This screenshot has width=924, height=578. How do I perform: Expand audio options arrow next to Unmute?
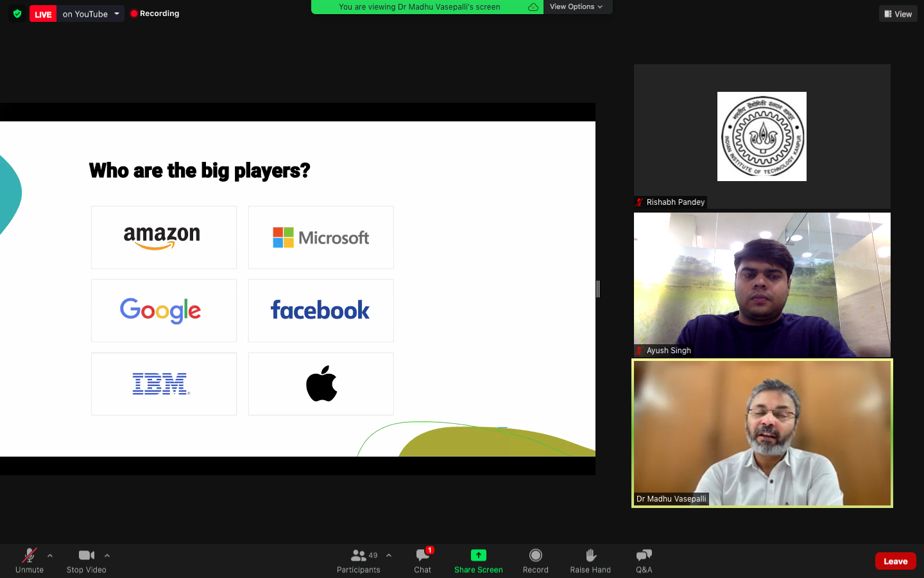50,556
